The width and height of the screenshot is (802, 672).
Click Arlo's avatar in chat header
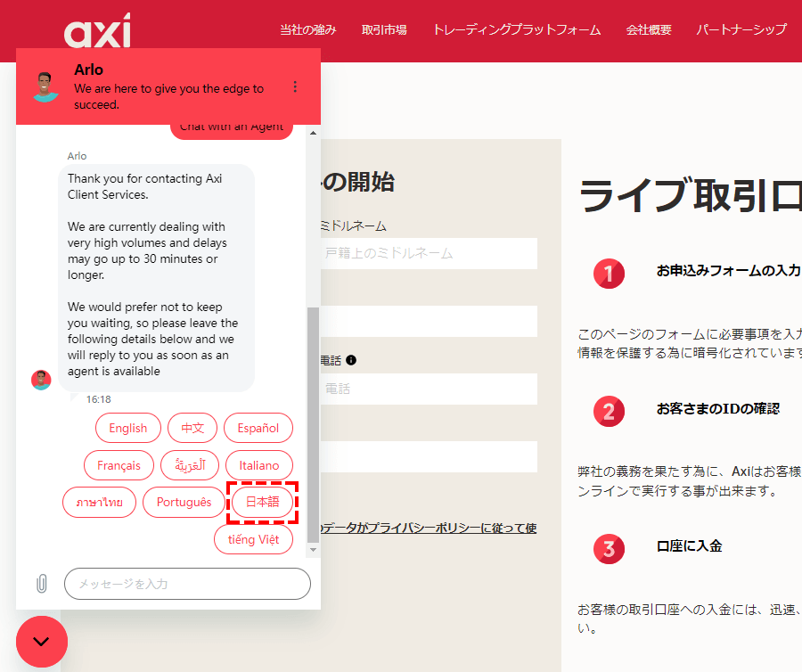point(45,86)
